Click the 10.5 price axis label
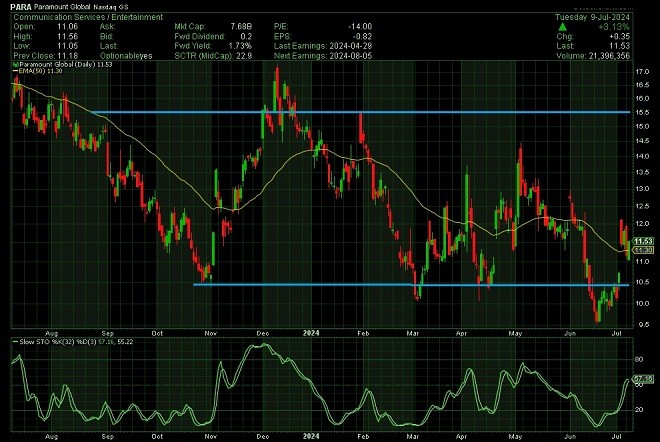The height and width of the screenshot is (442, 660). (x=642, y=282)
